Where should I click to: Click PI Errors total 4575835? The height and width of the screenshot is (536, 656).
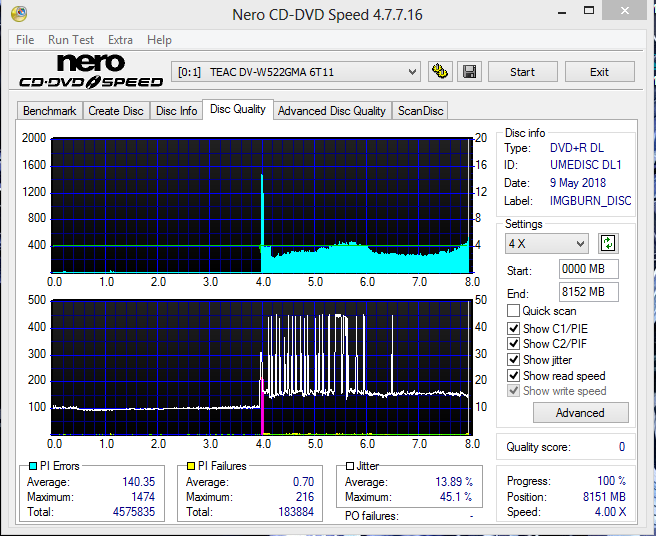pos(134,512)
